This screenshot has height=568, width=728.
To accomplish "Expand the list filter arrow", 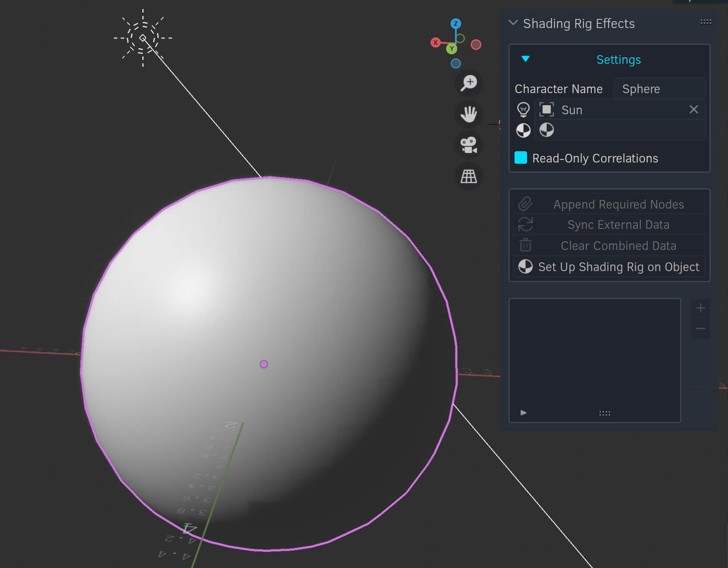I will pos(523,413).
